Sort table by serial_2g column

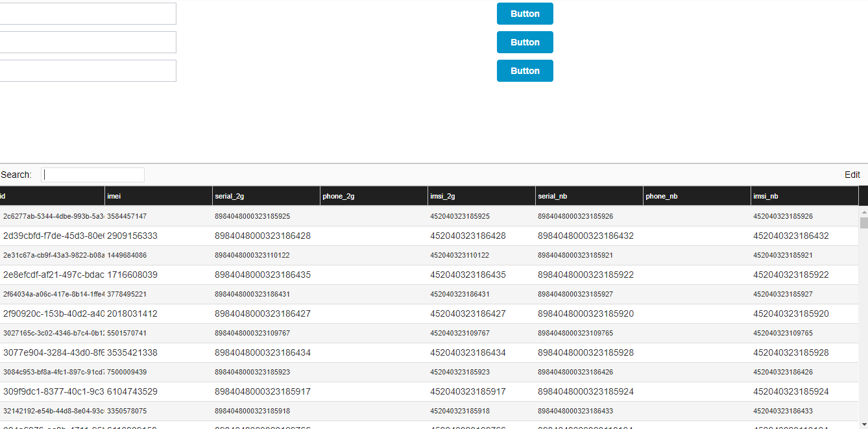[266, 195]
